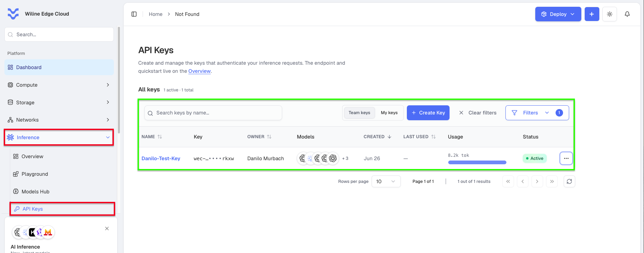Go to the last page of results
The width and height of the screenshot is (644, 253).
tap(552, 182)
